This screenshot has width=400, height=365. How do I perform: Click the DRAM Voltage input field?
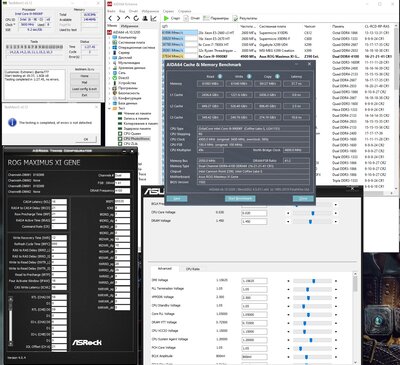tap(254, 221)
